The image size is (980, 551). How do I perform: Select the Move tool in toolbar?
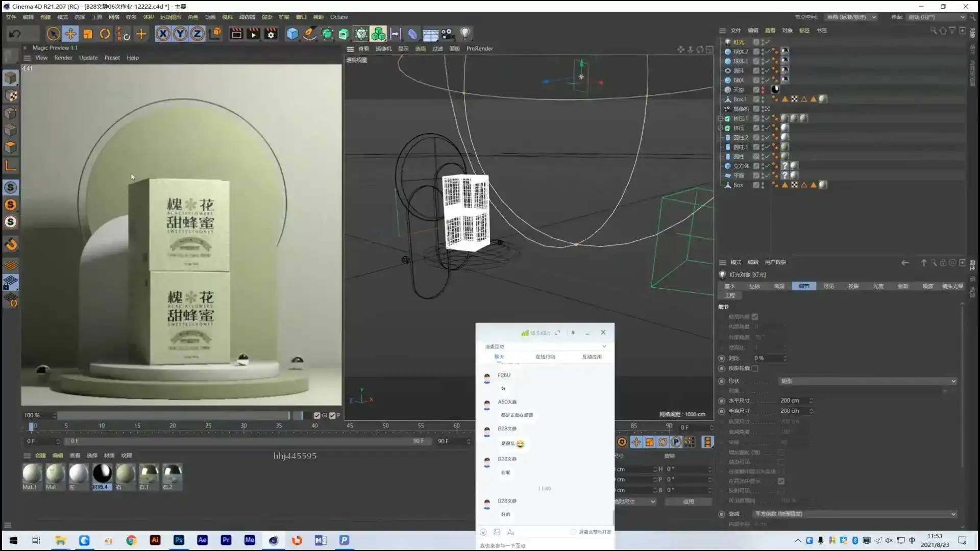coord(70,34)
